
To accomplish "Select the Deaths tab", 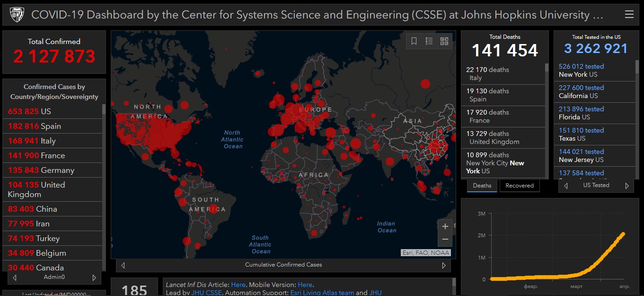I will pos(482,186).
